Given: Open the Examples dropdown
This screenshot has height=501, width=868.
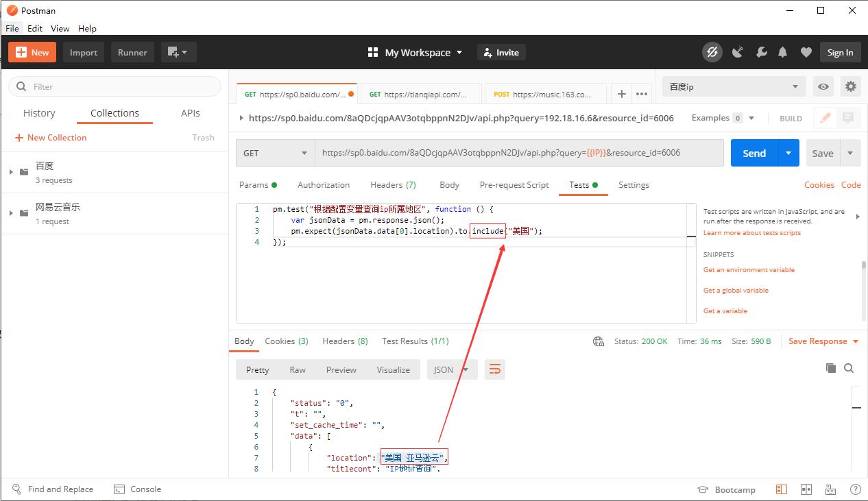Looking at the screenshot, I should click(723, 118).
